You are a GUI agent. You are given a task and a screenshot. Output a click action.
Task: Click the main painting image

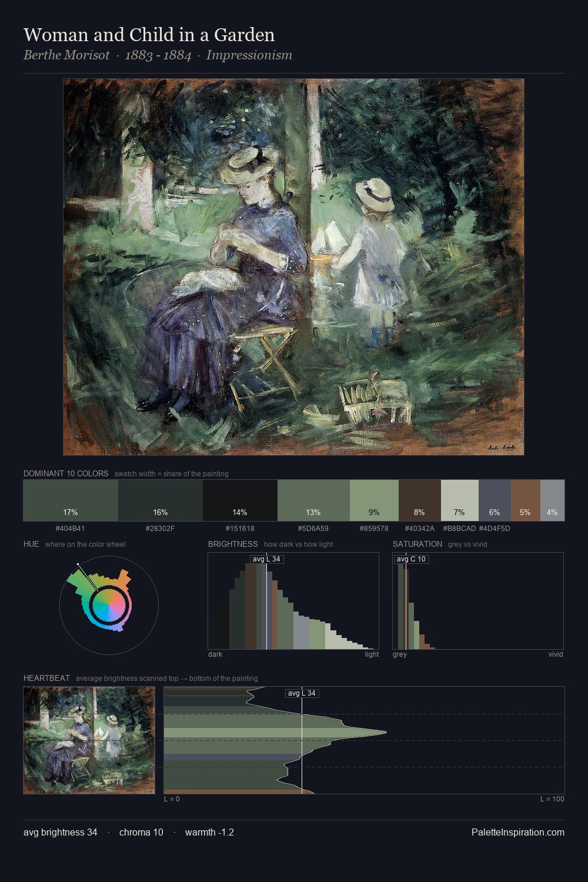(x=293, y=267)
